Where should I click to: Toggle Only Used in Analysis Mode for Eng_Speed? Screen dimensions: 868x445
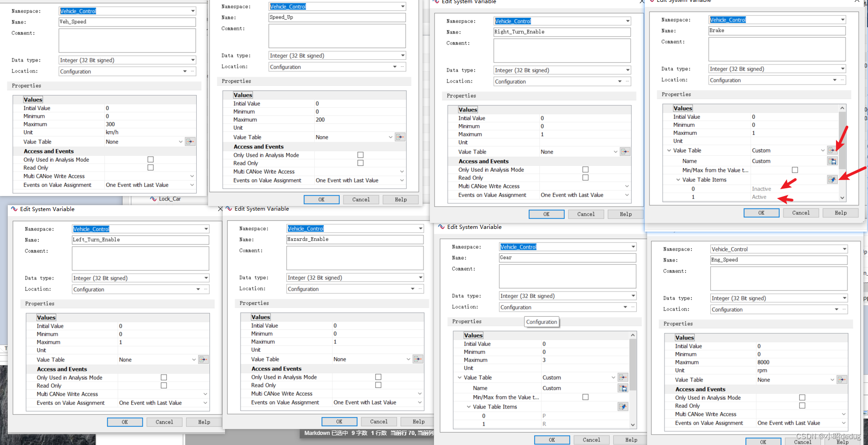pyautogui.click(x=802, y=397)
